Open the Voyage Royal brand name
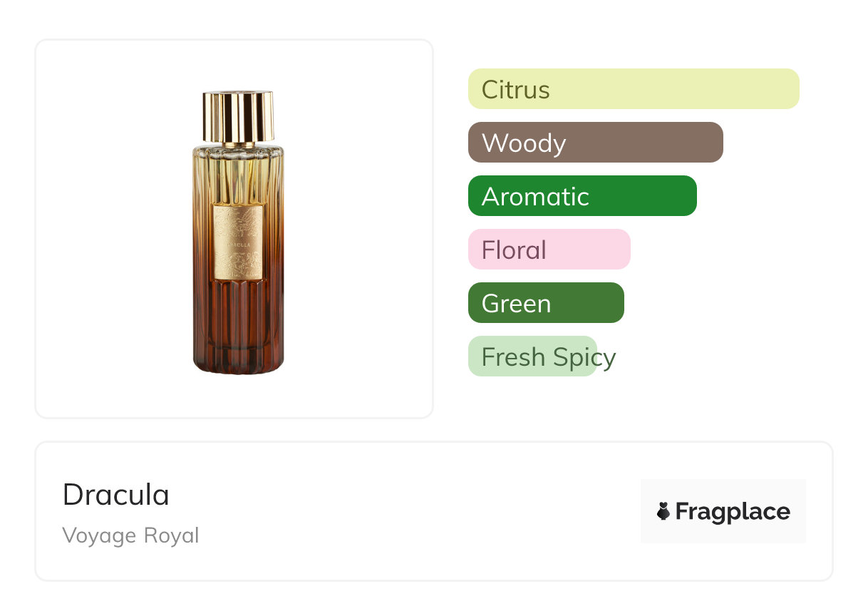The height and width of the screenshot is (616, 868). coord(131,535)
